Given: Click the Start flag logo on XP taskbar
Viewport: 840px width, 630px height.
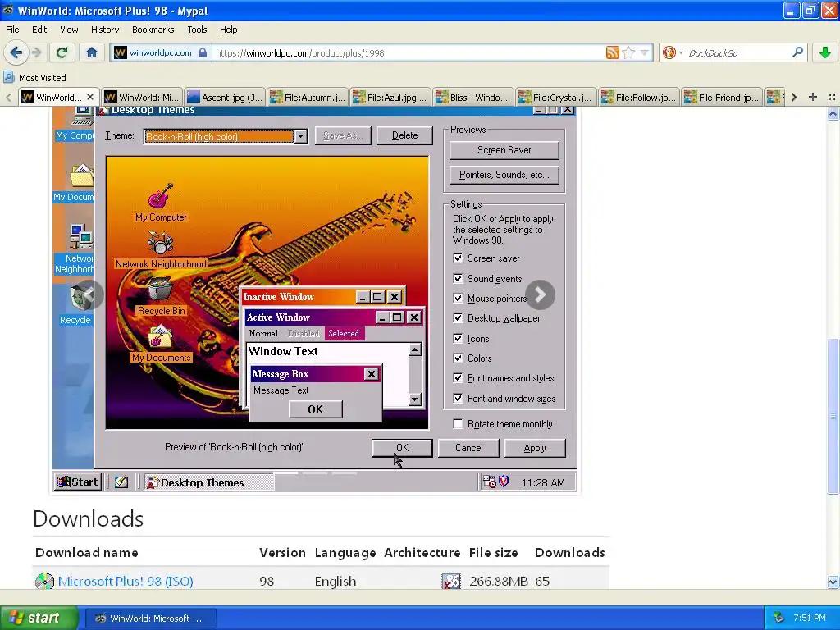Looking at the screenshot, I should coord(16,618).
